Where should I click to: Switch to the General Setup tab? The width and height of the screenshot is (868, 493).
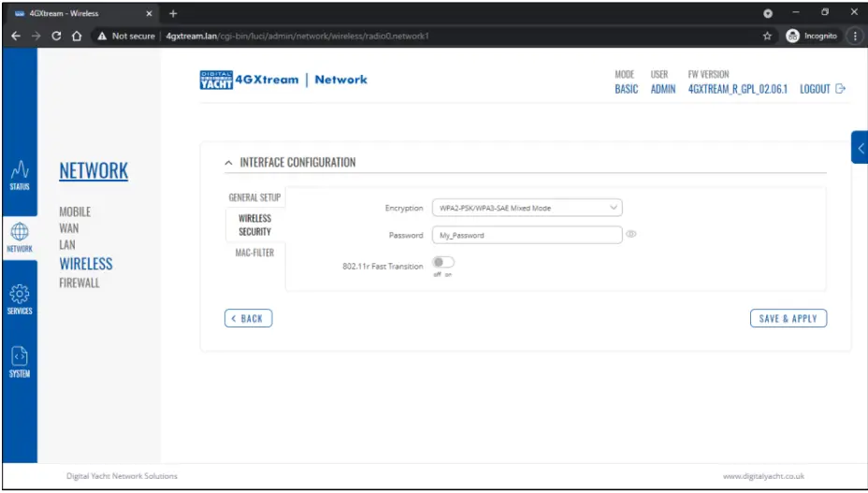tap(254, 197)
